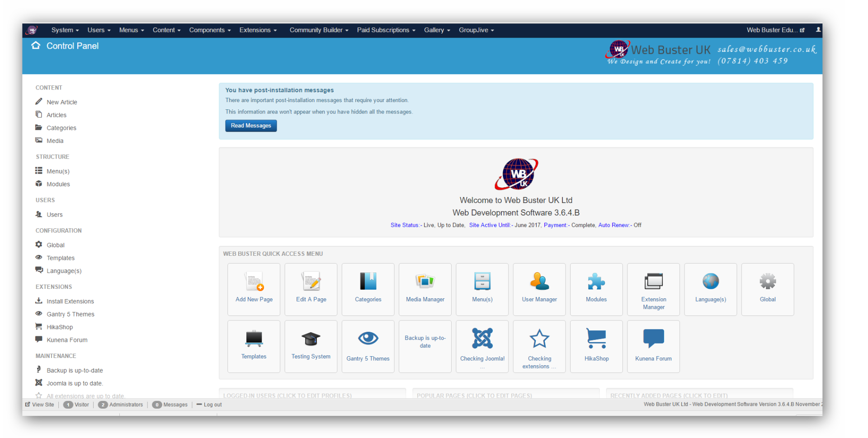The image size is (868, 438).
Task: Click the cart icon beside HikaShop in sidebar
Action: pyautogui.click(x=39, y=326)
